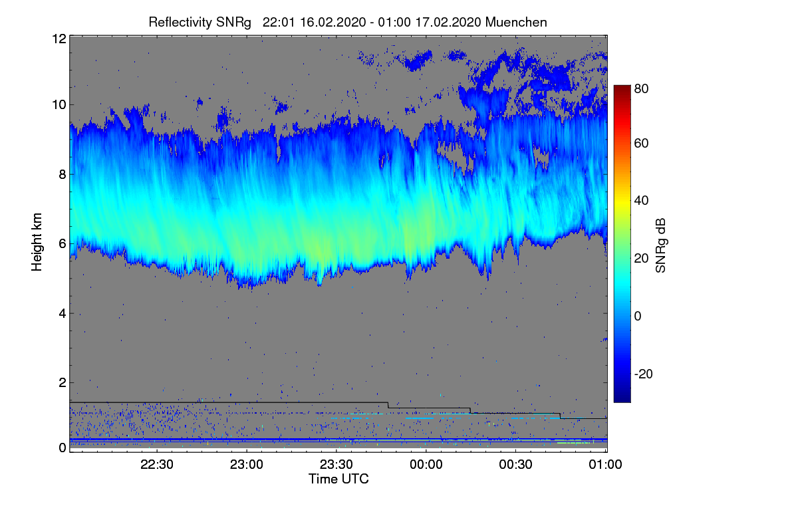The image size is (798, 532).
Task: Click the height axis value 8
Action: (62, 174)
